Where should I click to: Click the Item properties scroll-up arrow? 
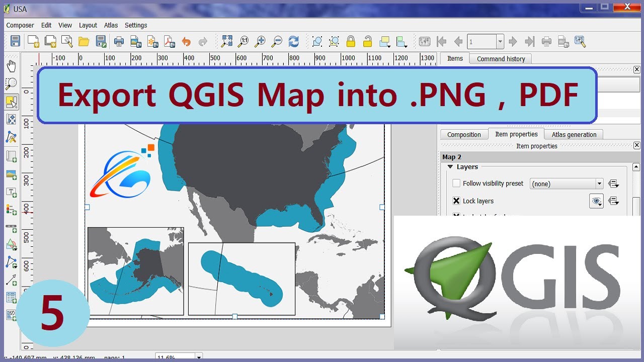tap(636, 167)
